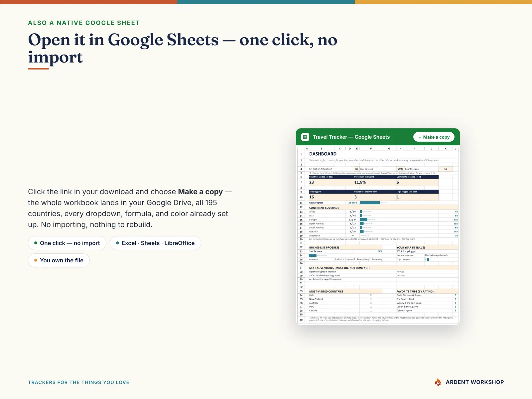Screen dimensions: 532x399
Task: Select column F header
Action: 371,149
